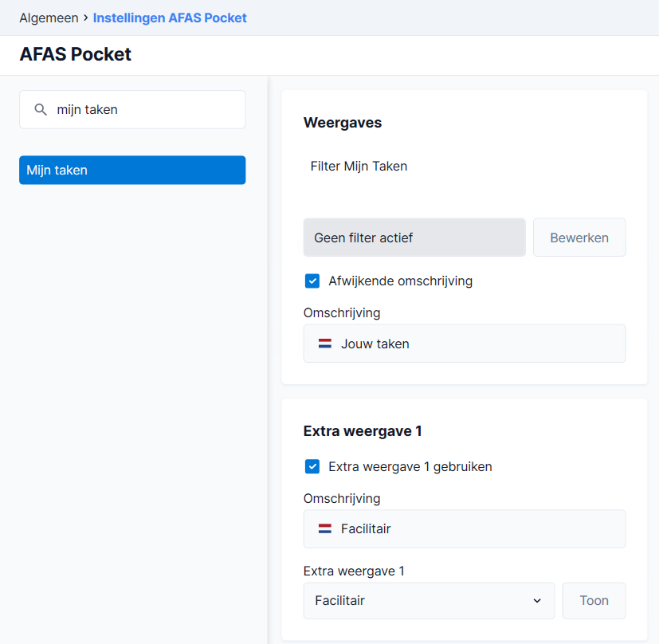The height and width of the screenshot is (644, 659).
Task: Expand the chevron arrow of Facilitair combo box
Action: click(537, 601)
